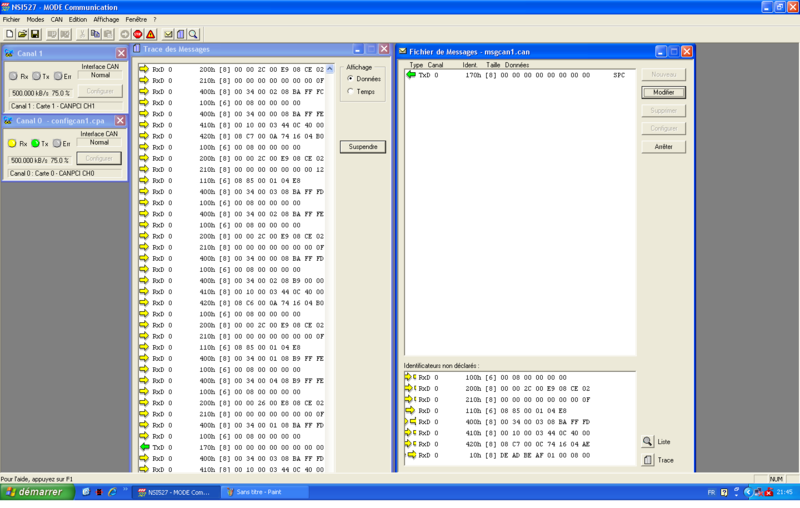The image size is (800, 508).
Task: Click the Open folder toolbar icon
Action: [22, 34]
